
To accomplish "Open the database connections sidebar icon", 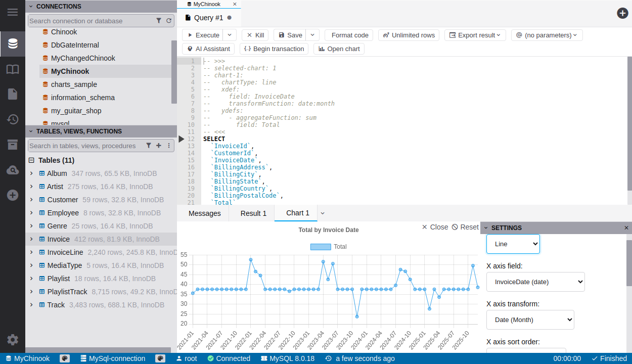I will [x=13, y=44].
